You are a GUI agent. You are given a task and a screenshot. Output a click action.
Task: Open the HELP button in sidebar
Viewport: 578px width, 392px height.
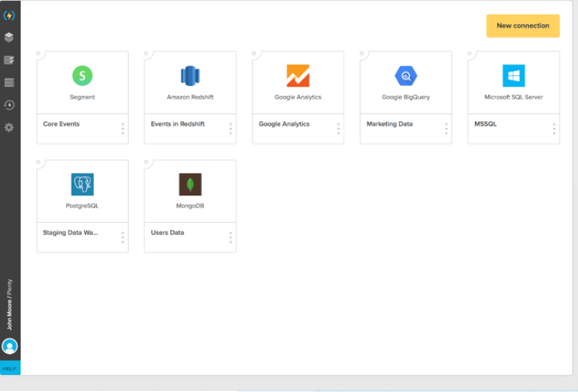point(9,369)
